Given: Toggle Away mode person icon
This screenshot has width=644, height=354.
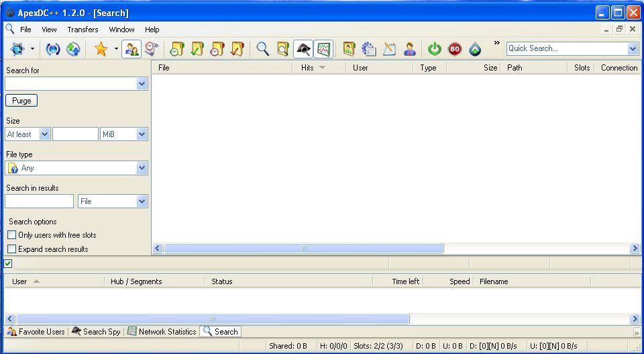Looking at the screenshot, I should [409, 49].
